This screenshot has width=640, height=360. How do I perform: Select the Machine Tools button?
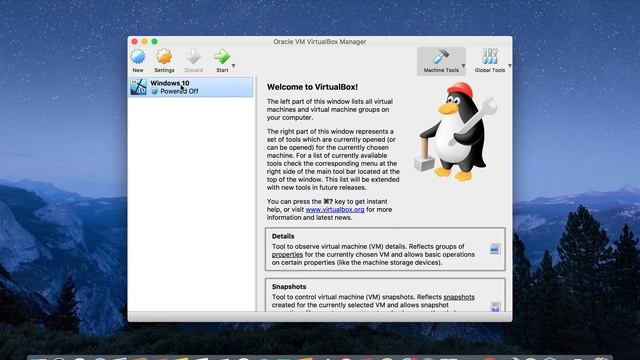point(441,61)
